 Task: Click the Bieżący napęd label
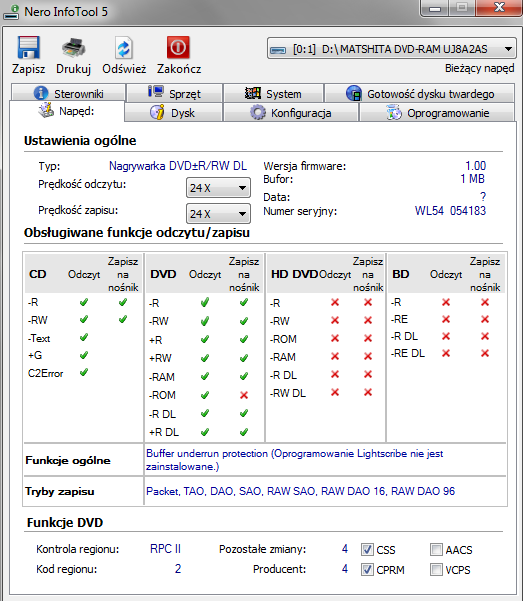click(479, 68)
